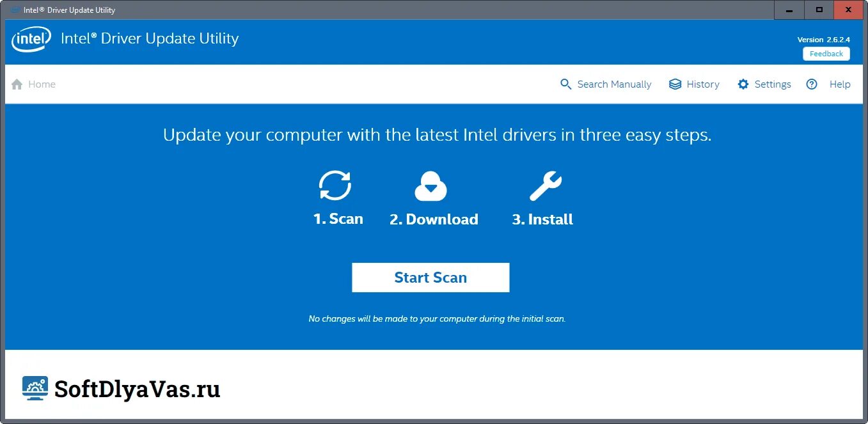The image size is (868, 424).
Task: Click the Intel logo in header
Action: (x=31, y=39)
